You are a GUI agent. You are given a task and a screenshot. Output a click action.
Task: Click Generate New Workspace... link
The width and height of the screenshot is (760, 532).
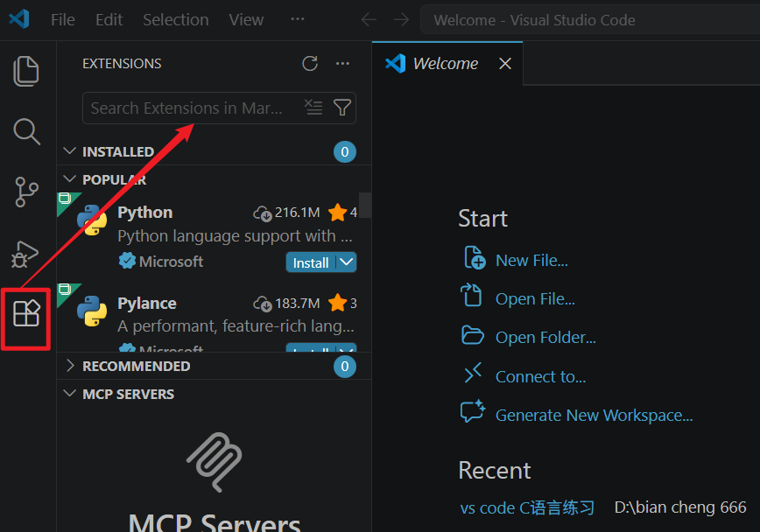pos(595,416)
